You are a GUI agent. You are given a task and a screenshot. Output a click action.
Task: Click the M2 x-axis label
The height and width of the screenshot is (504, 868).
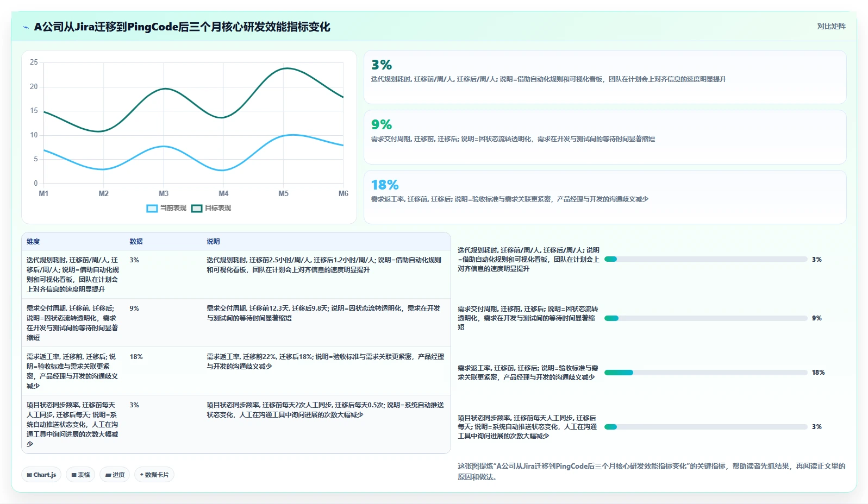(x=103, y=194)
